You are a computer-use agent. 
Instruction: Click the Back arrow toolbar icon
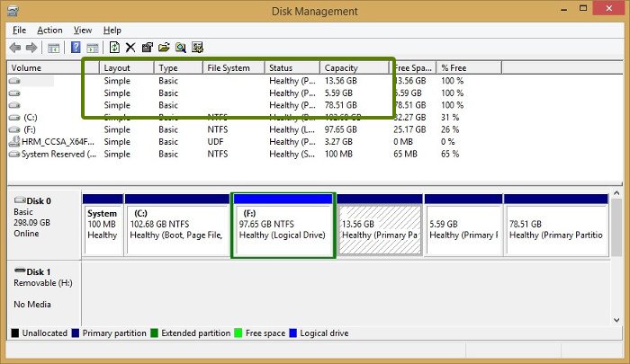15,48
